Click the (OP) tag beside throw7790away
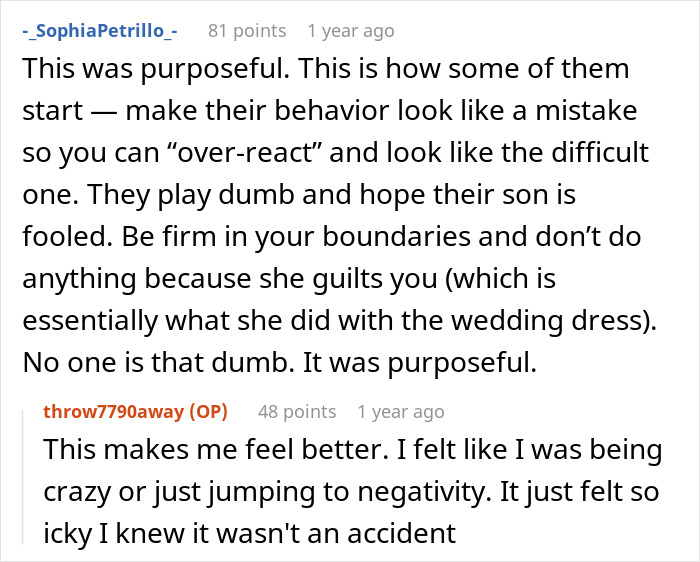 click(x=207, y=411)
